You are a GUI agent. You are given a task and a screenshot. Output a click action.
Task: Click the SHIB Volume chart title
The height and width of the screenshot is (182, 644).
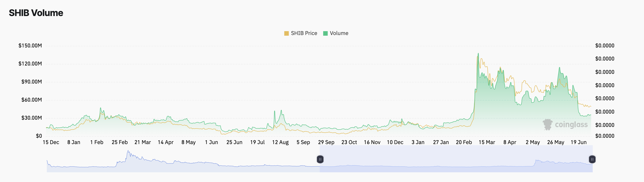click(x=36, y=13)
